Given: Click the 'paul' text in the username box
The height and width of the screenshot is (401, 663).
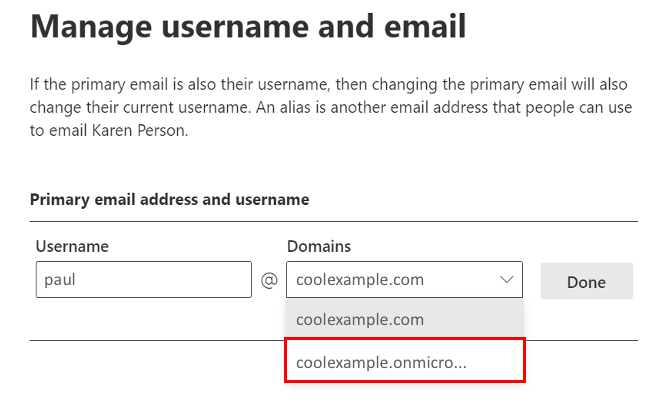Looking at the screenshot, I should tap(60, 281).
